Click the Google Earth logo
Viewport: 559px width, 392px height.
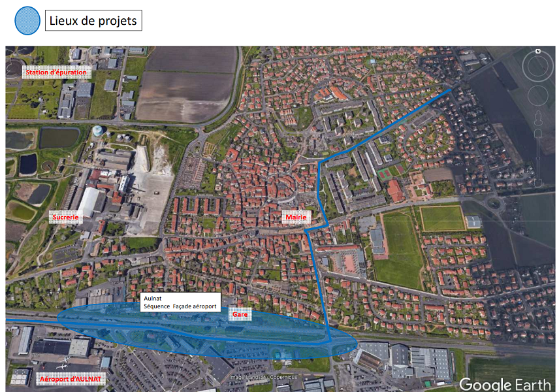(x=505, y=385)
